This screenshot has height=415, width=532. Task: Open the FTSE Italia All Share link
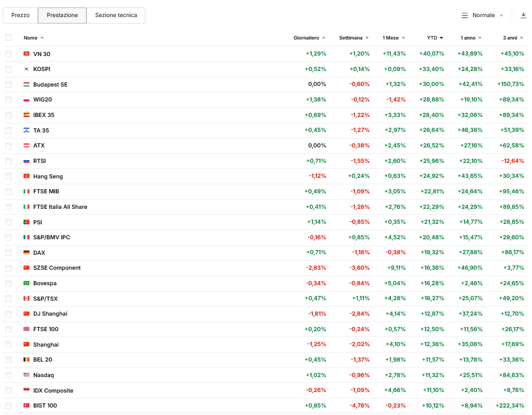coord(60,207)
